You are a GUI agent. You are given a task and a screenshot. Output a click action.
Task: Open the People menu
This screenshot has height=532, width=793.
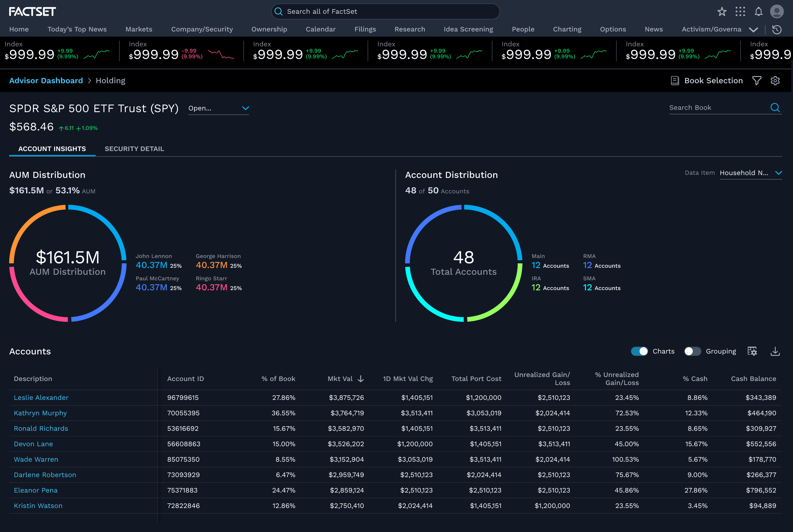[523, 29]
